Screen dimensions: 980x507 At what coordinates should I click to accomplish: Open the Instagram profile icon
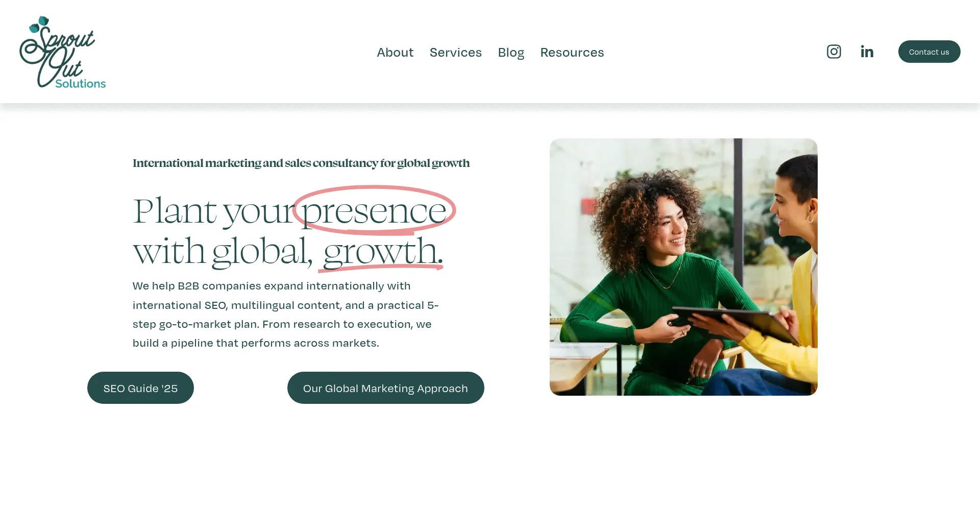pyautogui.click(x=834, y=52)
